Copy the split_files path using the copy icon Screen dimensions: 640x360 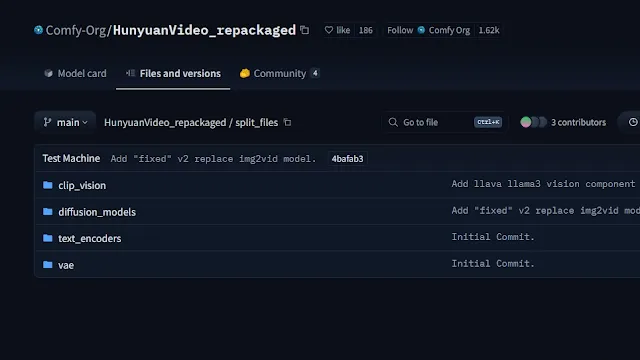(x=287, y=122)
